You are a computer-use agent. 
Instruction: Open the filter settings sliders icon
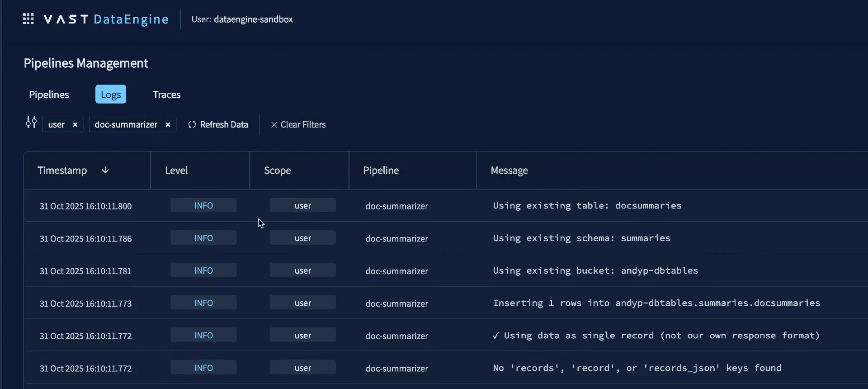click(31, 123)
